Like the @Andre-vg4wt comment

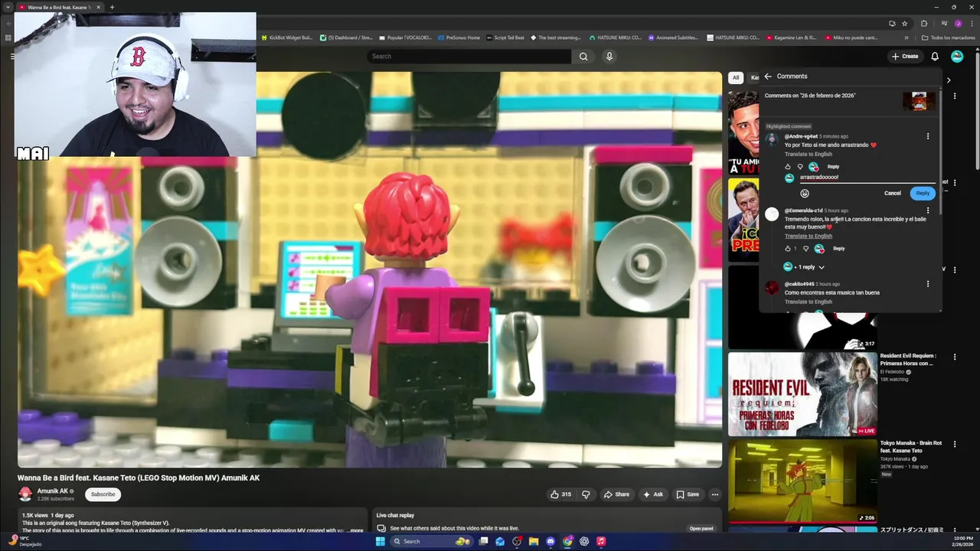pyautogui.click(x=788, y=167)
